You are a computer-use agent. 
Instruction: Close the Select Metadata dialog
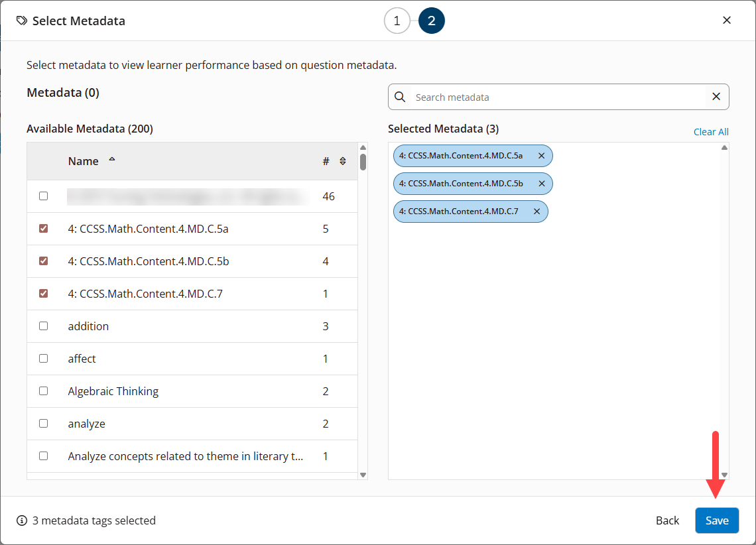coord(727,20)
